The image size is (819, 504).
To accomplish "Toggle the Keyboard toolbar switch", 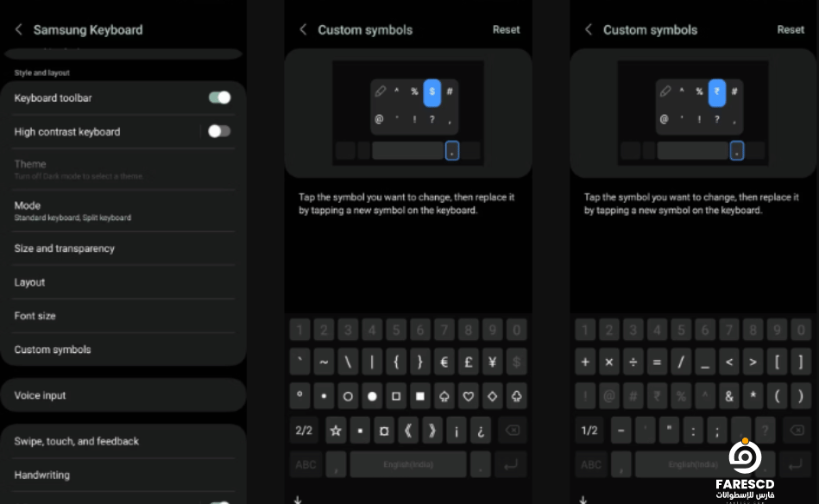I will click(x=219, y=98).
